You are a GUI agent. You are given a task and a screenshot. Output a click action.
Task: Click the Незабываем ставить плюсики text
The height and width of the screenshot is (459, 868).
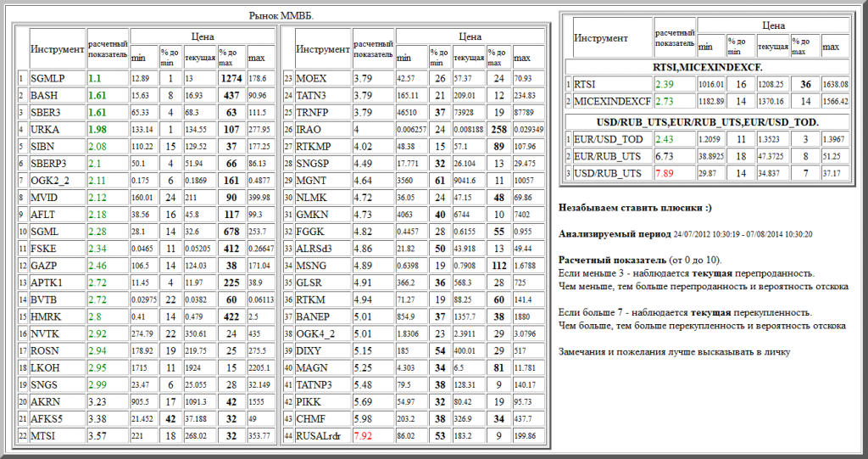click(632, 208)
